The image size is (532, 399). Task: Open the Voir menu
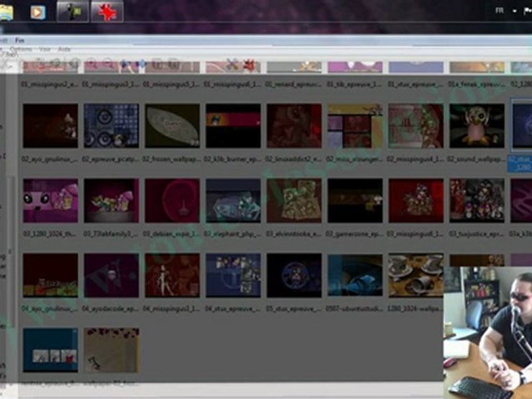[45, 49]
